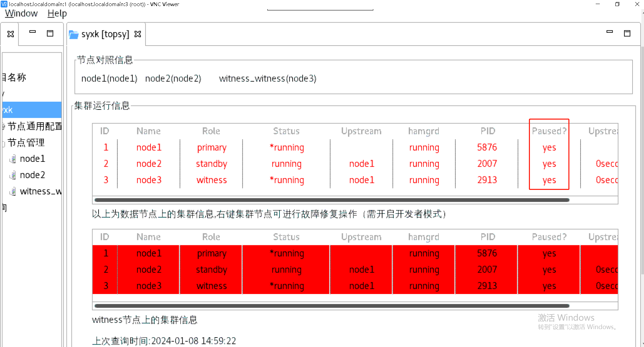This screenshot has width=644, height=347.
Task: Select node1 in the node tree
Action: click(32, 158)
